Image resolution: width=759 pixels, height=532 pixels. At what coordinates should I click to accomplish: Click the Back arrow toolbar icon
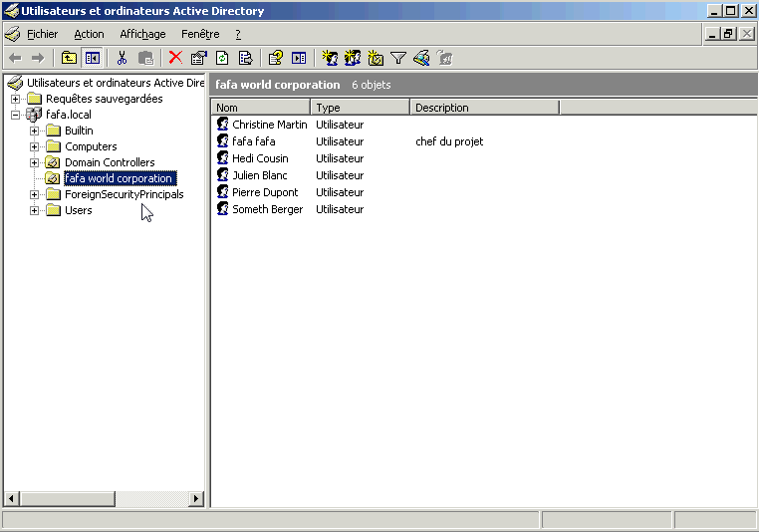(x=16, y=59)
